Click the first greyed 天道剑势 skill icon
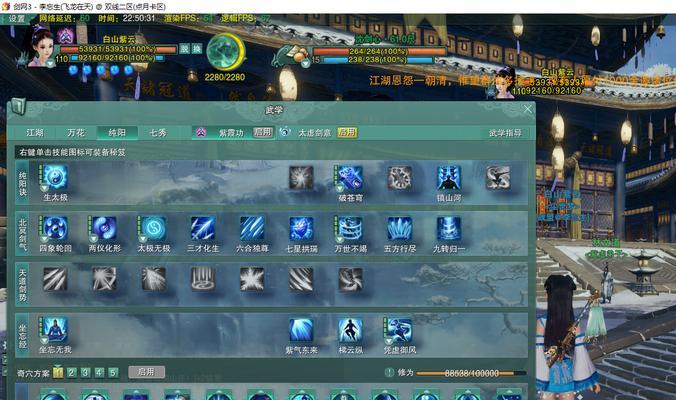 coord(55,279)
